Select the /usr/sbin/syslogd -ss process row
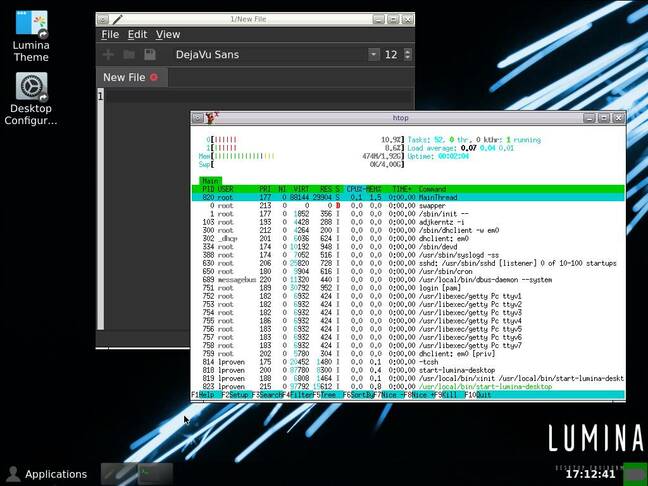Screen dimensions: 648x486 [408, 255]
